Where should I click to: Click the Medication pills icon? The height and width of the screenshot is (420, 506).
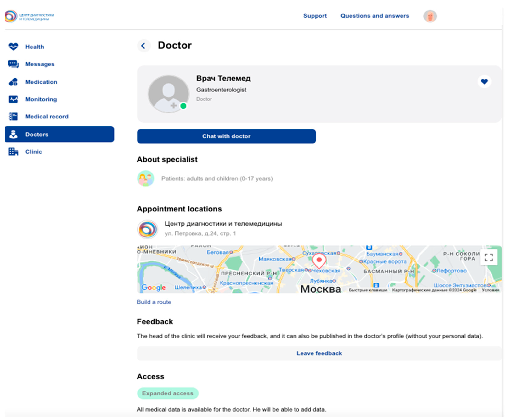13,82
